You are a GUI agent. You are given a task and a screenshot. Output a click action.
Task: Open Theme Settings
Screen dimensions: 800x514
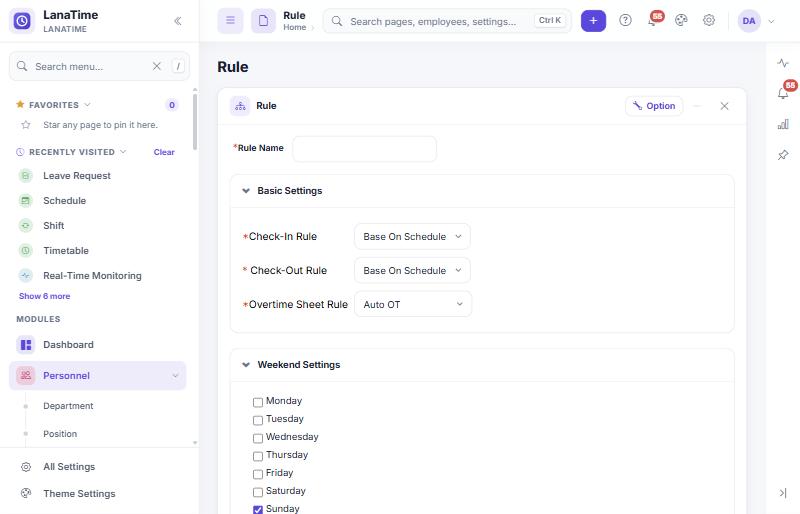[x=79, y=494]
